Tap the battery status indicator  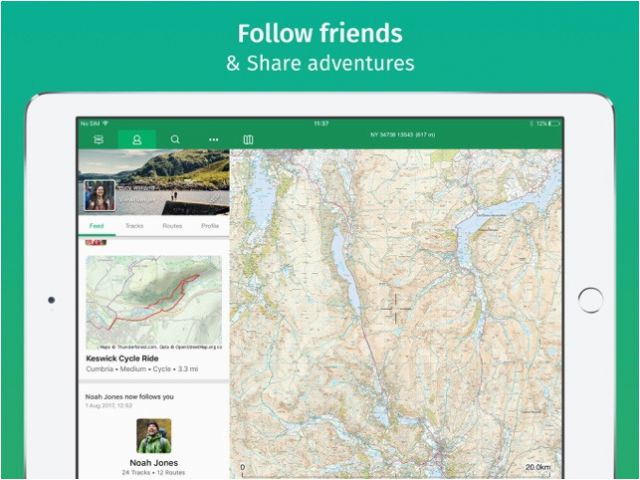554,123
